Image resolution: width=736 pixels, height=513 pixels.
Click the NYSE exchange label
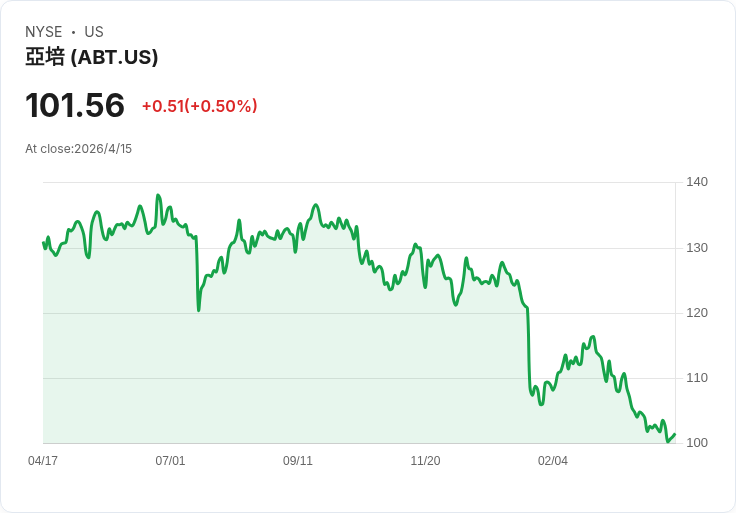click(x=44, y=32)
